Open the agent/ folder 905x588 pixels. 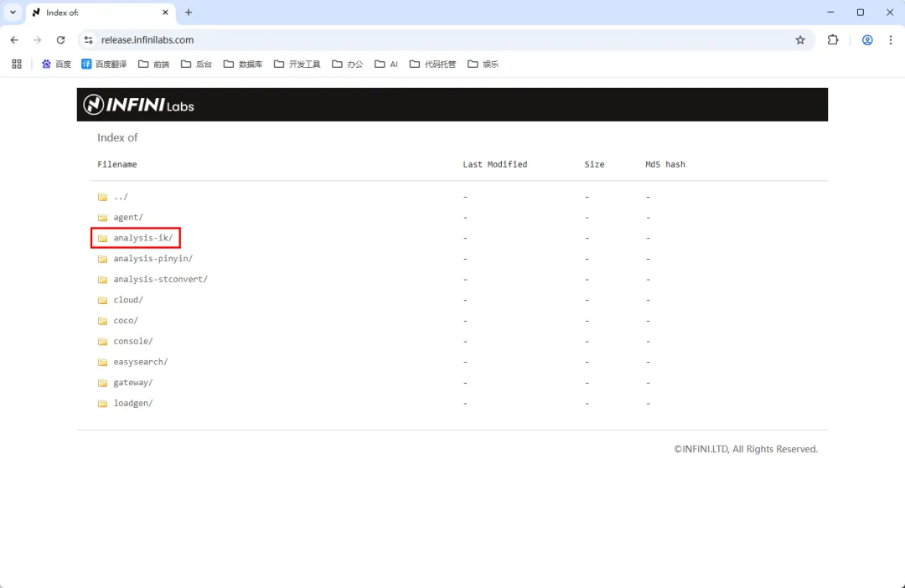(x=128, y=218)
